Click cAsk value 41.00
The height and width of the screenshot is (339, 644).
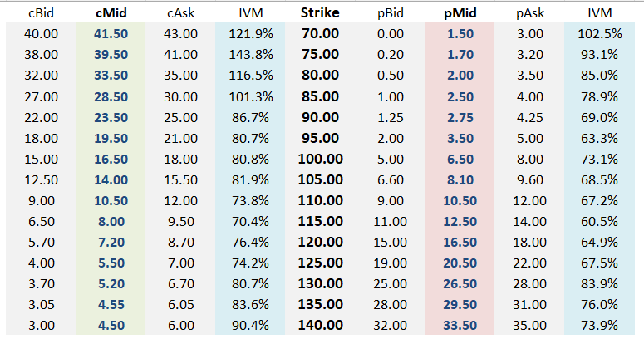tap(180, 55)
